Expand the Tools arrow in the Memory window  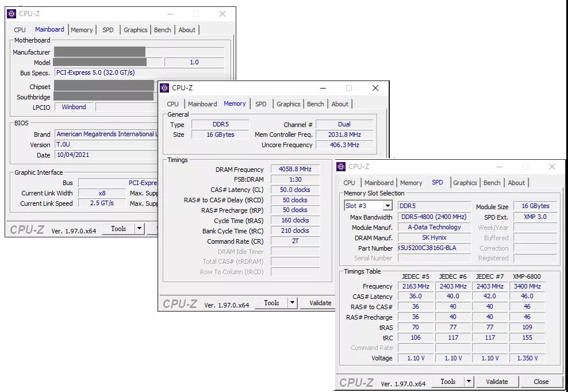tap(292, 303)
